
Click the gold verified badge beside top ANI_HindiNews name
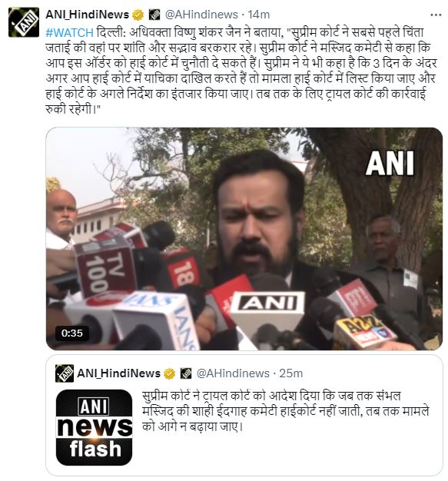[x=138, y=15]
